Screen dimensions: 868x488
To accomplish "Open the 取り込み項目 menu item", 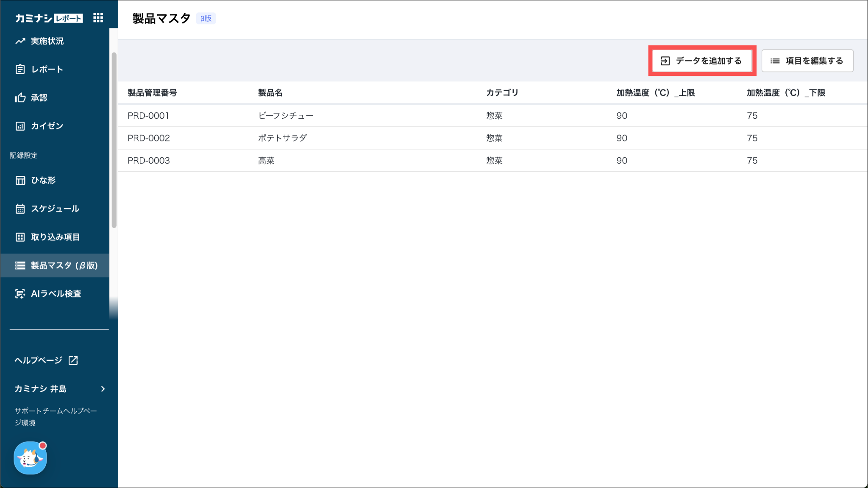I will pos(55,237).
